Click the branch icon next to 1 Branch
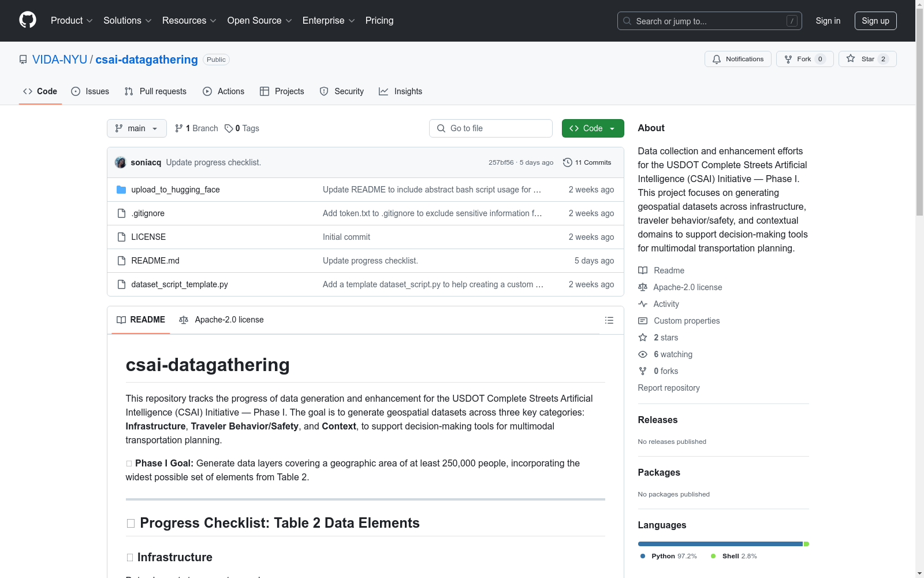 point(179,128)
